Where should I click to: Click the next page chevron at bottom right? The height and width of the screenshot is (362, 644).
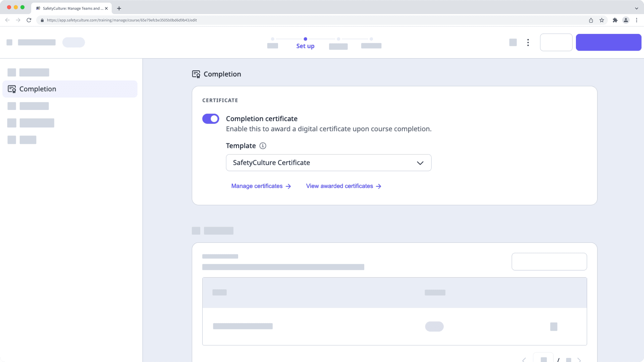point(579,360)
